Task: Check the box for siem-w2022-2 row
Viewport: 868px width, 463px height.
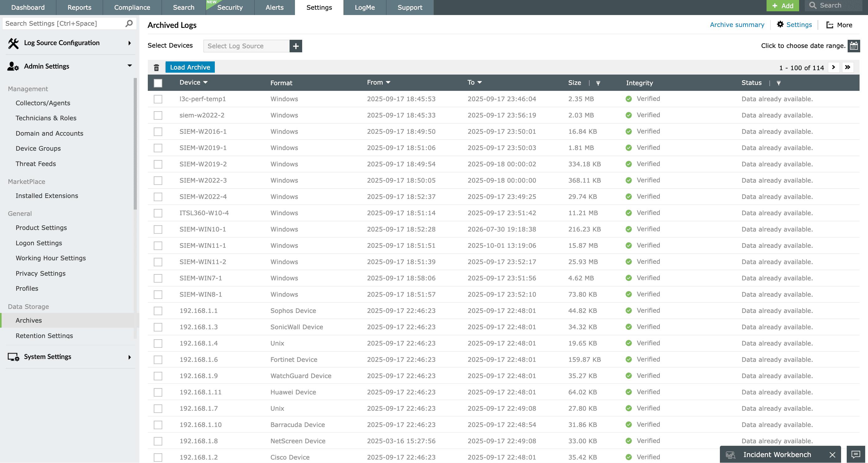Action: point(158,115)
